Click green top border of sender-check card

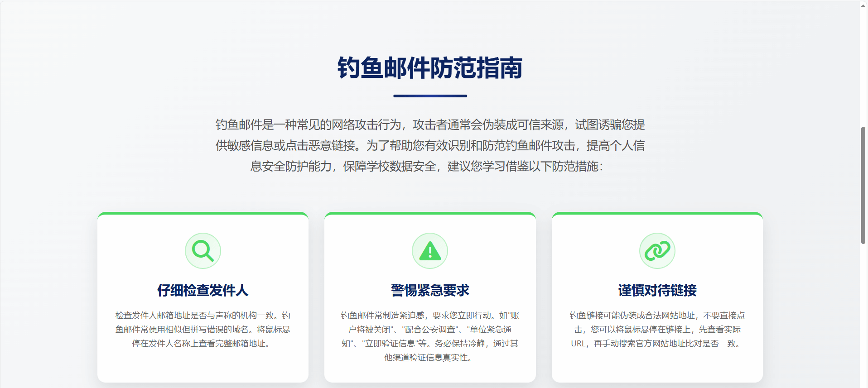pyautogui.click(x=203, y=213)
